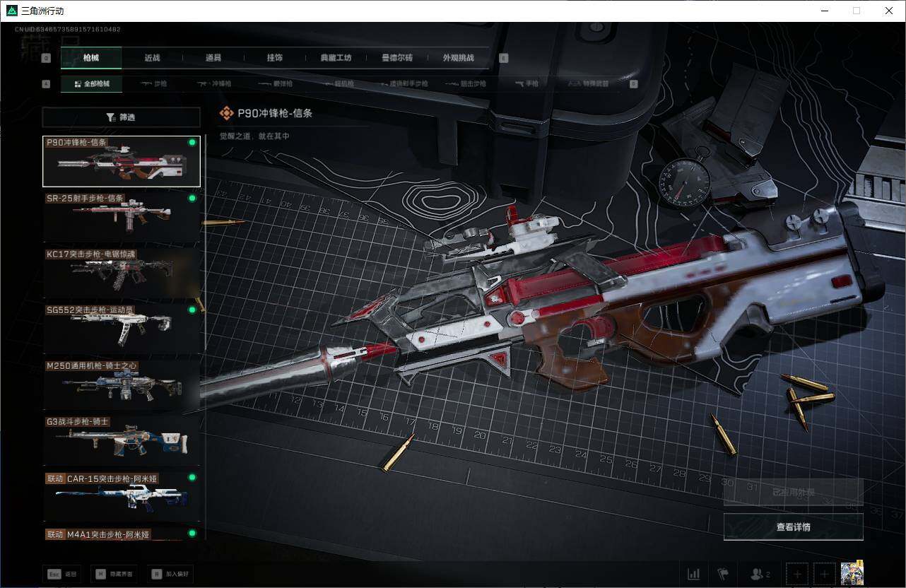Select the character portrait thumbnail bottom right
This screenshot has width=906, height=588.
pos(852,574)
